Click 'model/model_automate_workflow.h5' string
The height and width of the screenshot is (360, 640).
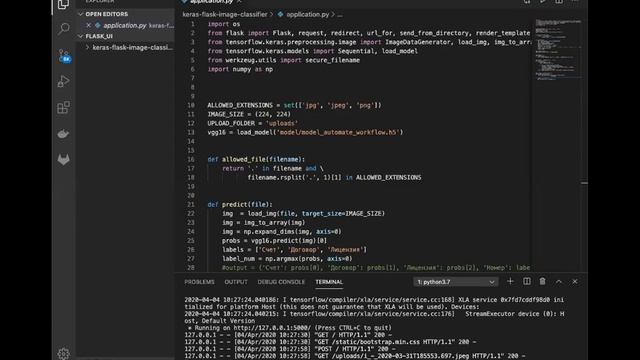[x=338, y=132]
